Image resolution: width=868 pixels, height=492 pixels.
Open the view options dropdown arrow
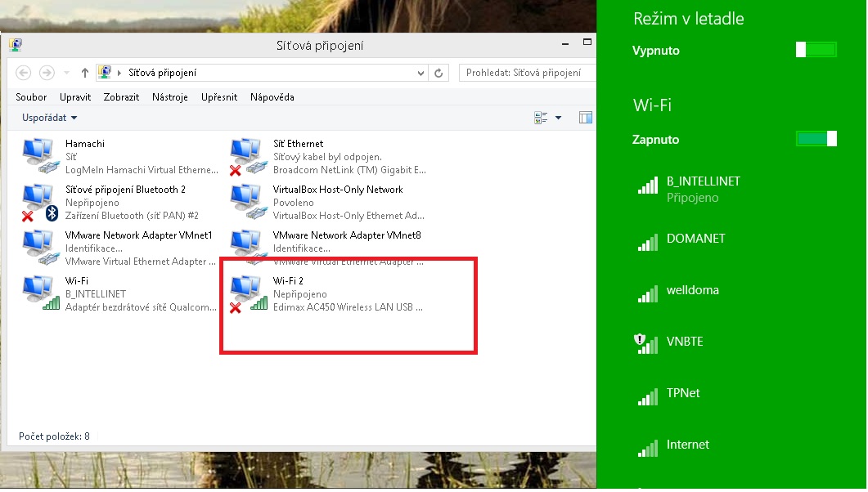(558, 117)
